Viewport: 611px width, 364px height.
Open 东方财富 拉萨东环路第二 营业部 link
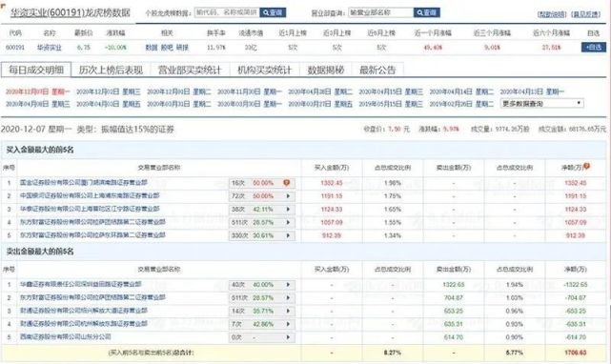click(92, 235)
